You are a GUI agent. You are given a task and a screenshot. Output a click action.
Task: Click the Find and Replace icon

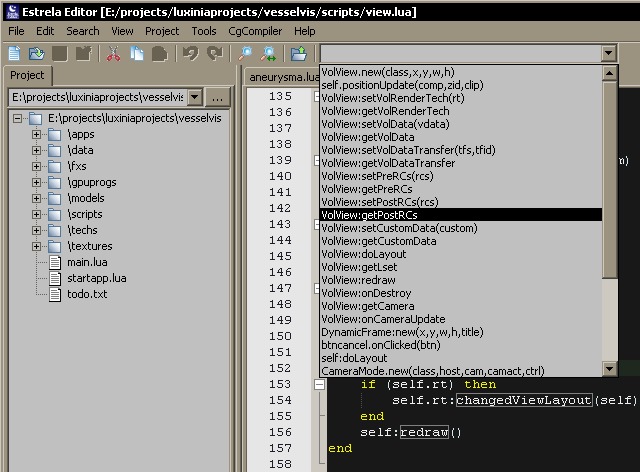tap(269, 53)
